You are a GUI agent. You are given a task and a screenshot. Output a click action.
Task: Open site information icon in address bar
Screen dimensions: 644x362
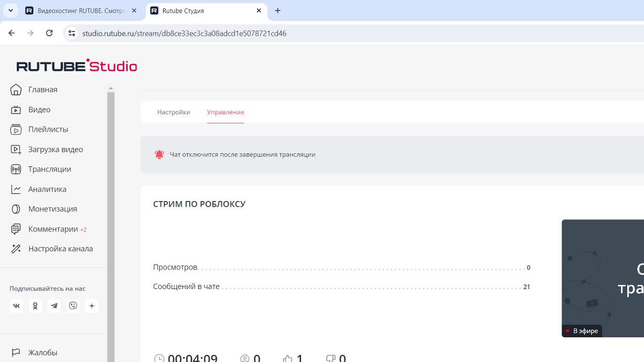[x=72, y=33]
